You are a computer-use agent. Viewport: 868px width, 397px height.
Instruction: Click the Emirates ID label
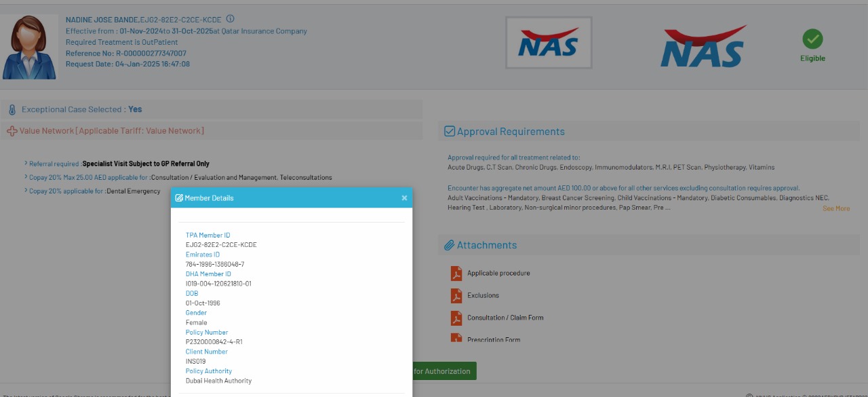coord(203,254)
